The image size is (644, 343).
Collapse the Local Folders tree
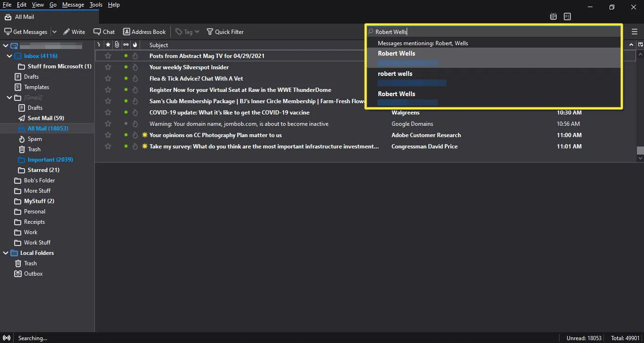(x=6, y=253)
